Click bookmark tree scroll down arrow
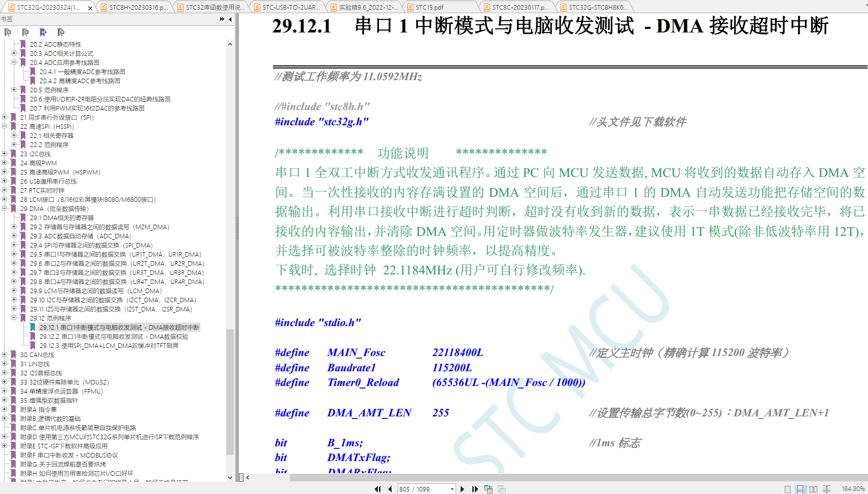 [230, 477]
